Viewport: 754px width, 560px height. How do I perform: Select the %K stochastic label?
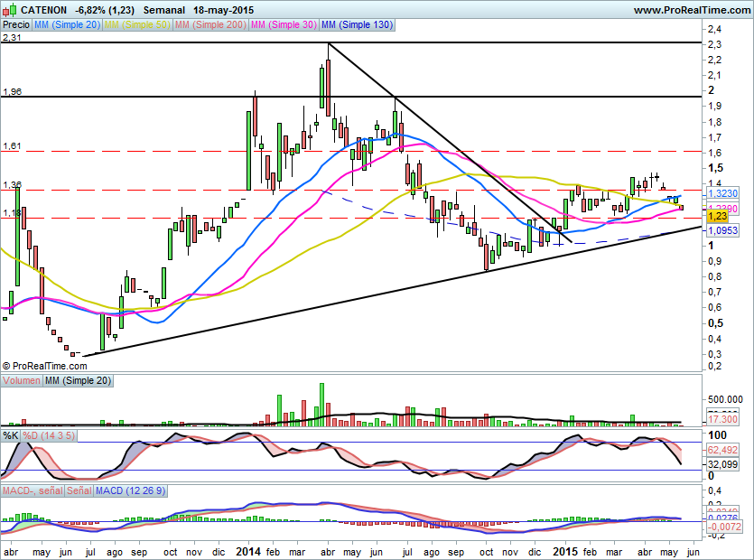(11, 435)
